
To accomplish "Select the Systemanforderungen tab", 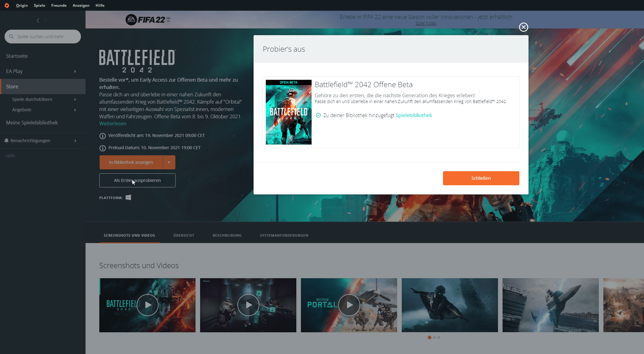I will tap(284, 235).
